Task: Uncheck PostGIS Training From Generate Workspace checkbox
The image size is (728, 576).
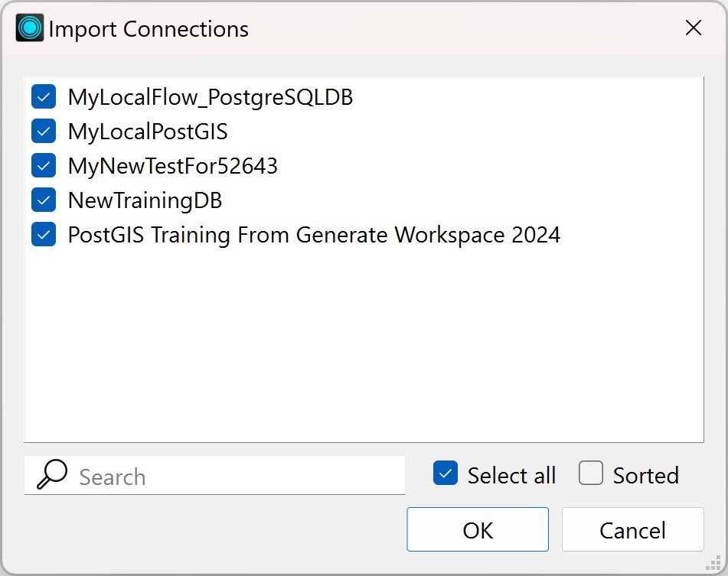Action: pyautogui.click(x=44, y=234)
